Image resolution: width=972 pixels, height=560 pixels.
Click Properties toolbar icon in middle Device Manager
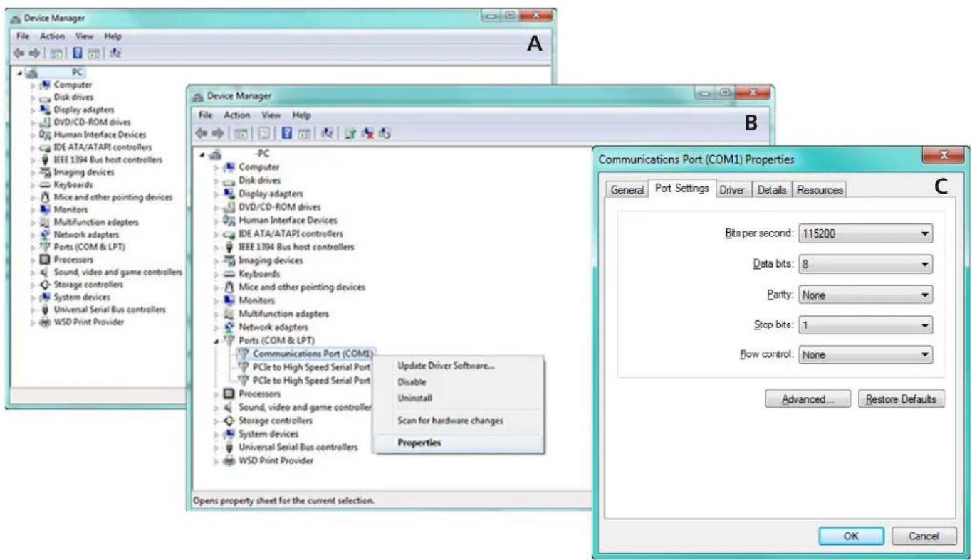pos(263,133)
